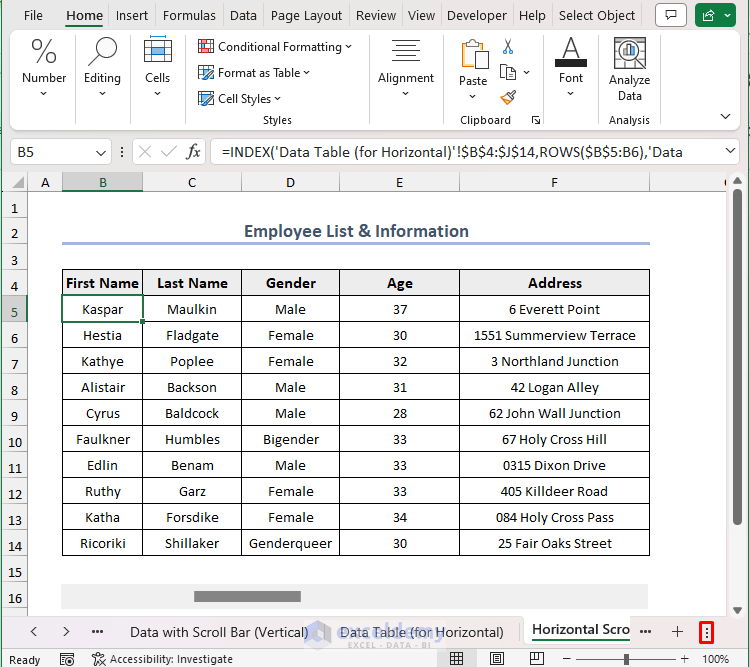Open the File menu

coord(33,15)
